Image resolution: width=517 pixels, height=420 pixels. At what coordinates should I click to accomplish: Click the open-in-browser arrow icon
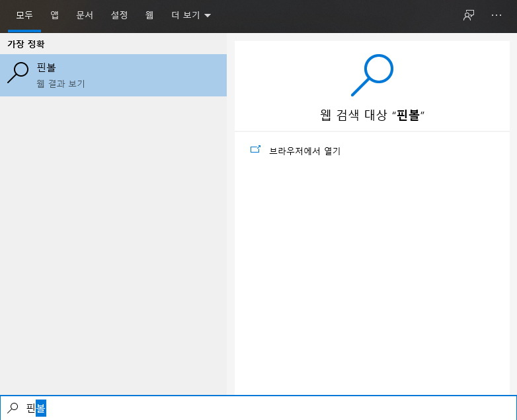(x=255, y=149)
